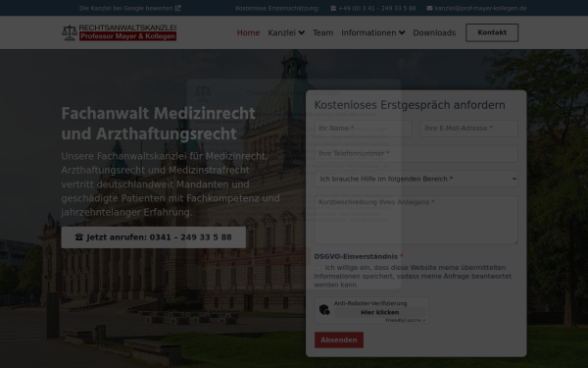The image size is (588, 368).
Task: Click the 'Kostenloses Erstgespräch anfordern' heading
Action: 410,105
